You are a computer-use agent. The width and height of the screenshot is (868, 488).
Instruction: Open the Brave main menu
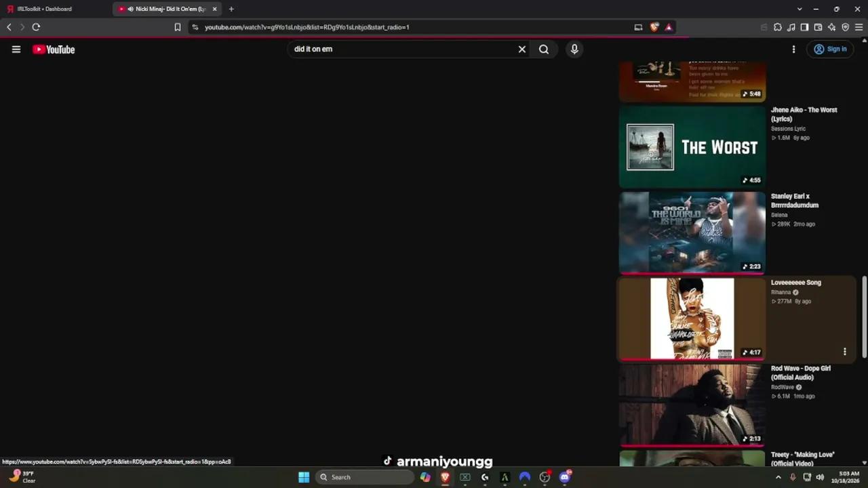point(859,27)
